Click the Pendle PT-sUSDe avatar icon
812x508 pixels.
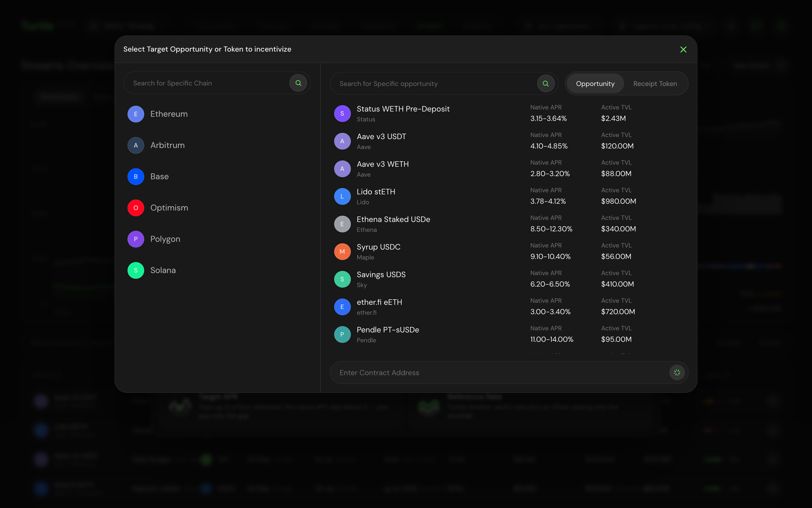tap(342, 334)
